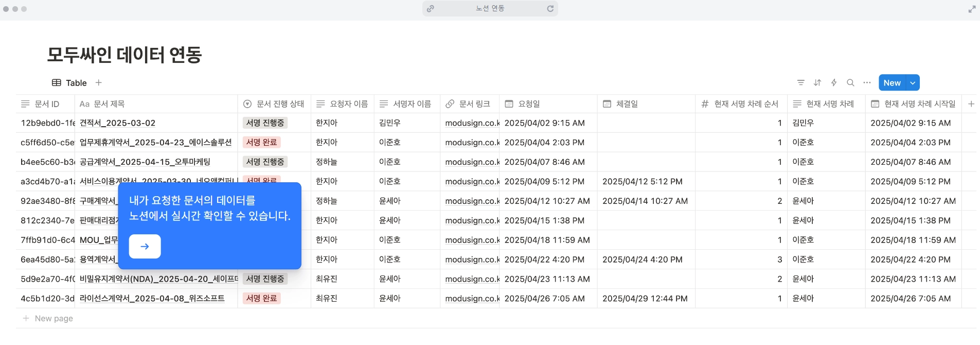Click New page at the table bottom
This screenshot has width=980, height=345.
(x=48, y=319)
